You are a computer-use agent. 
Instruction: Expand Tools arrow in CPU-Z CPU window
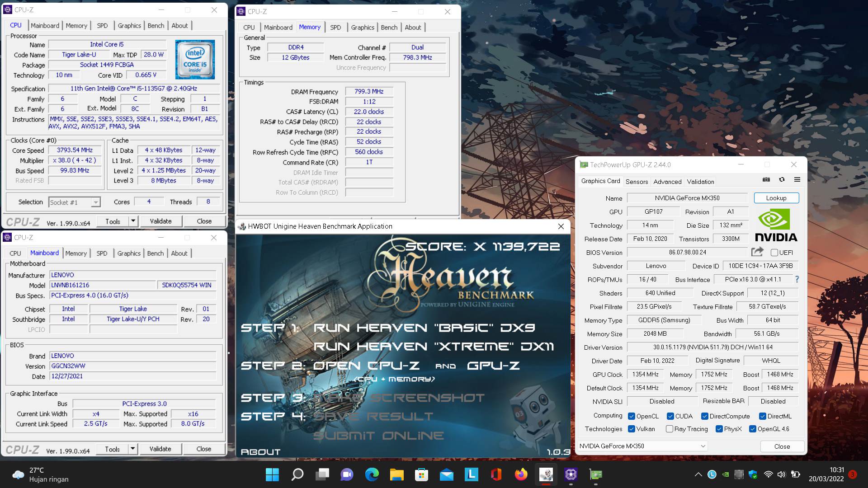click(x=133, y=221)
